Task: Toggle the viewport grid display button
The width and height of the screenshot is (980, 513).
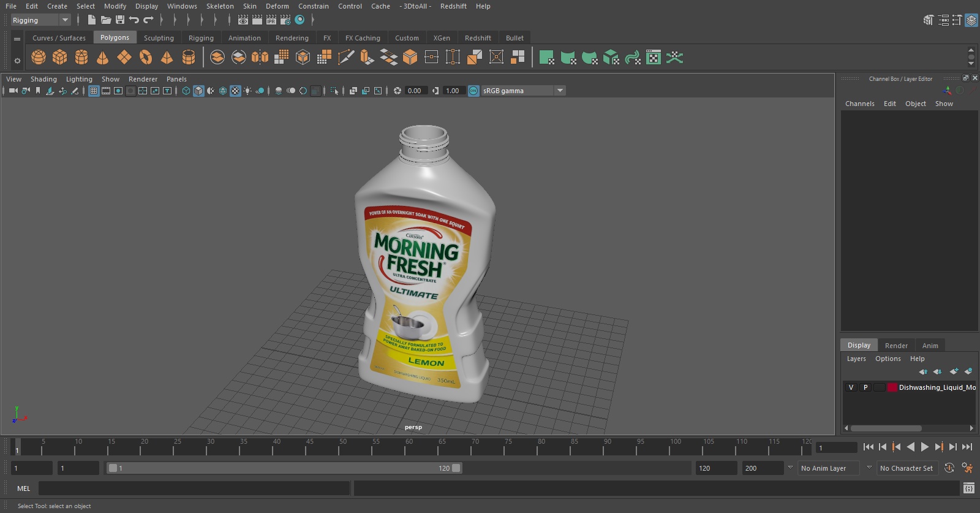Action: (x=94, y=91)
